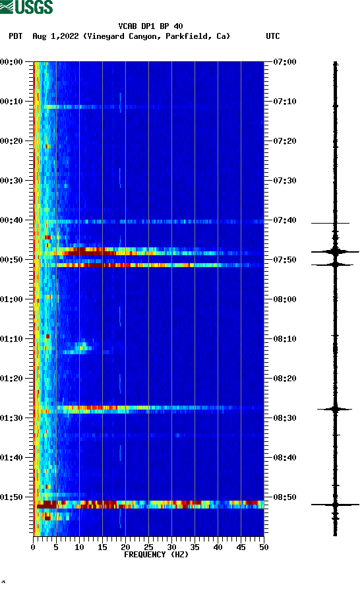Click frequency axis tick label "10"
This screenshot has width=364, height=589.
point(79,547)
